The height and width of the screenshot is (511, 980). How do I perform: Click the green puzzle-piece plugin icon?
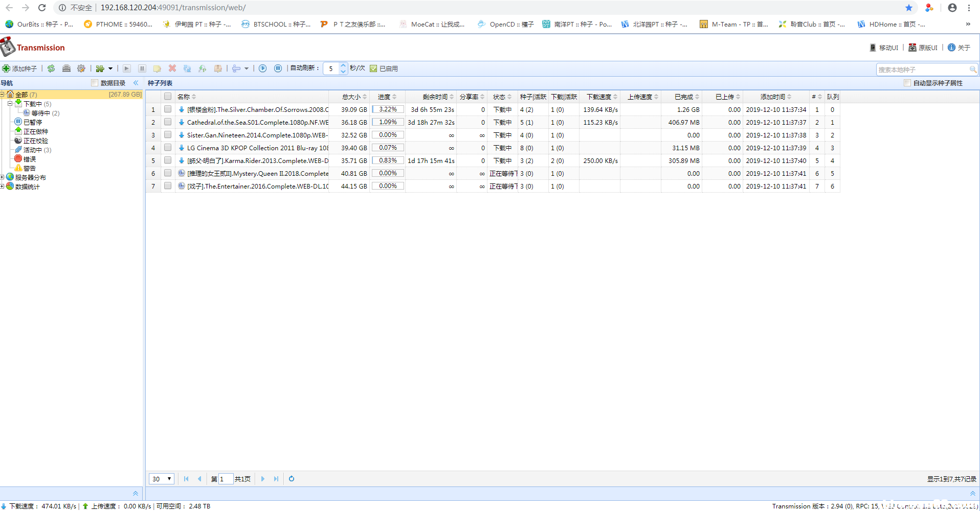tap(100, 68)
